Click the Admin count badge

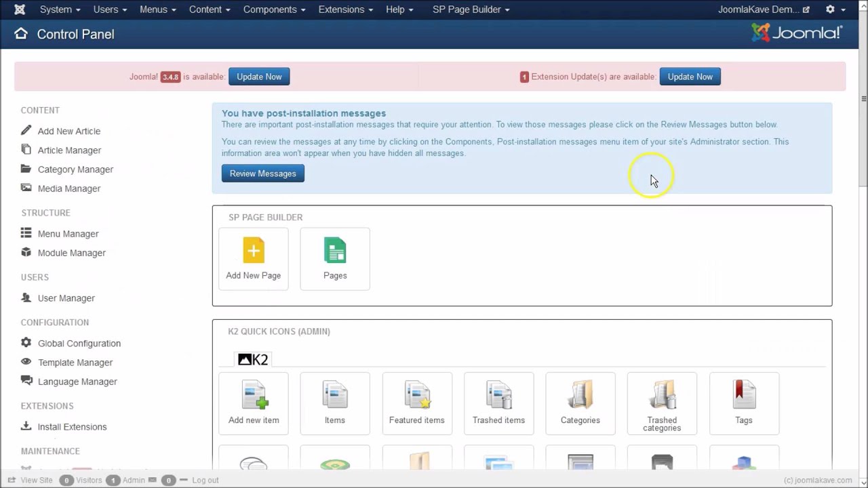coord(113,480)
